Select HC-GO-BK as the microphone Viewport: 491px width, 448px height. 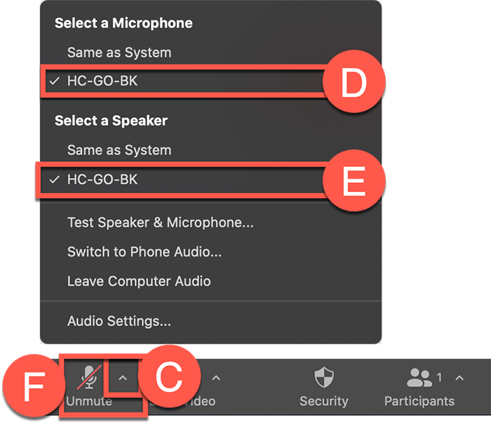102,81
